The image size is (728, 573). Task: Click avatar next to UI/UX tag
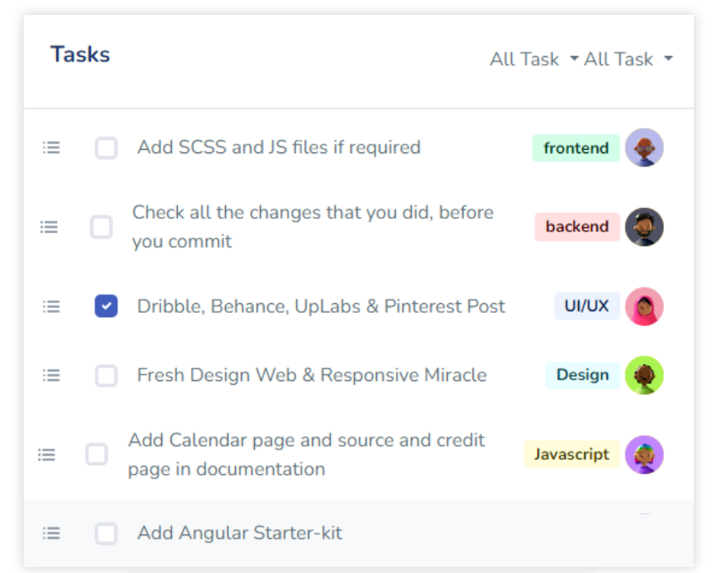644,307
